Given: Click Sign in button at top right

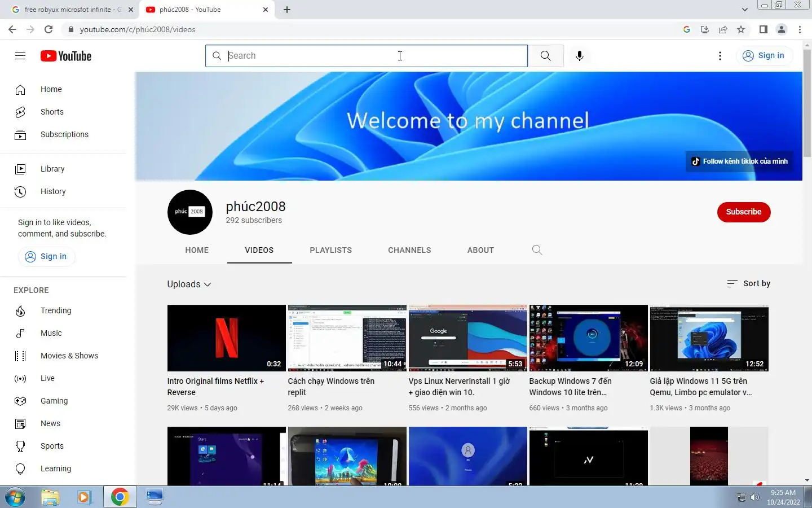Looking at the screenshot, I should pos(764,55).
